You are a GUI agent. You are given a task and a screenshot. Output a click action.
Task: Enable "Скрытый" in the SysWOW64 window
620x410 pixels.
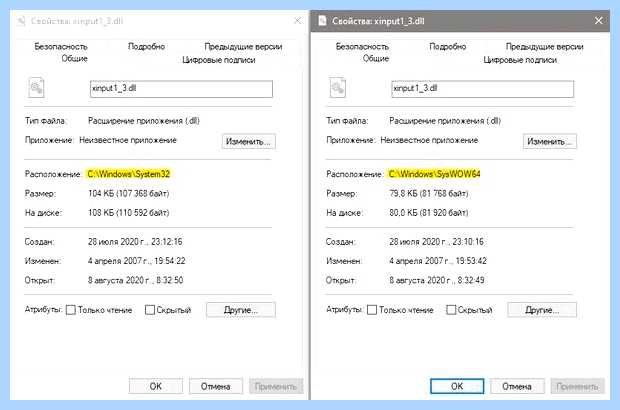point(451,310)
